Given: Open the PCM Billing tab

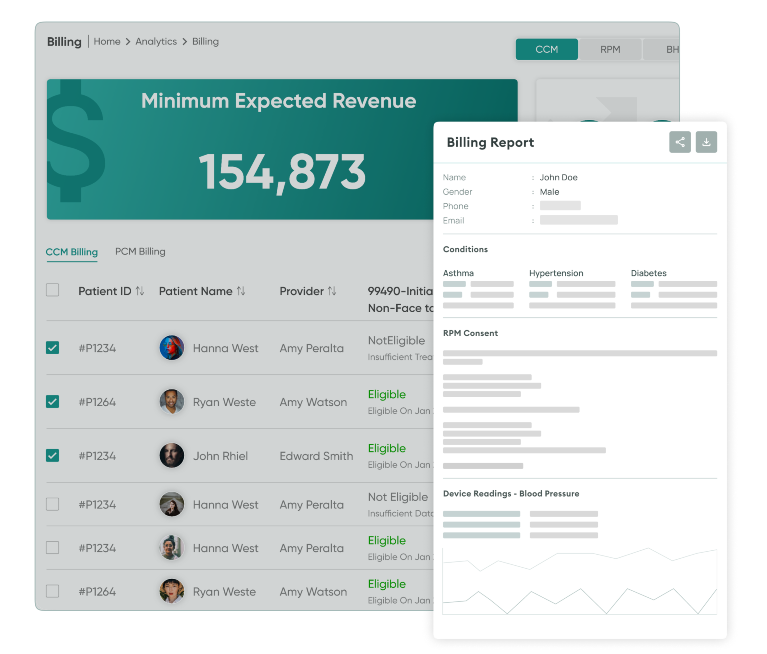Looking at the screenshot, I should tap(140, 252).
